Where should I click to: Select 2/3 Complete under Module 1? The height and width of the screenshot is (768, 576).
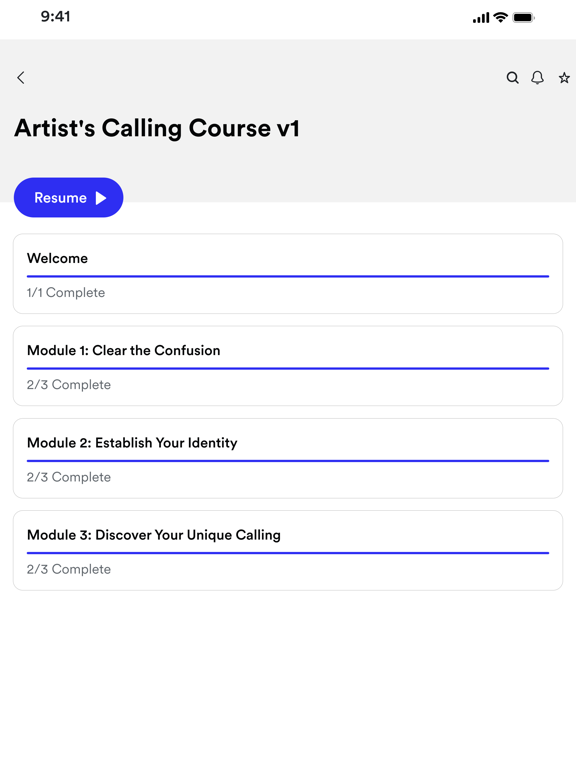coord(69,384)
